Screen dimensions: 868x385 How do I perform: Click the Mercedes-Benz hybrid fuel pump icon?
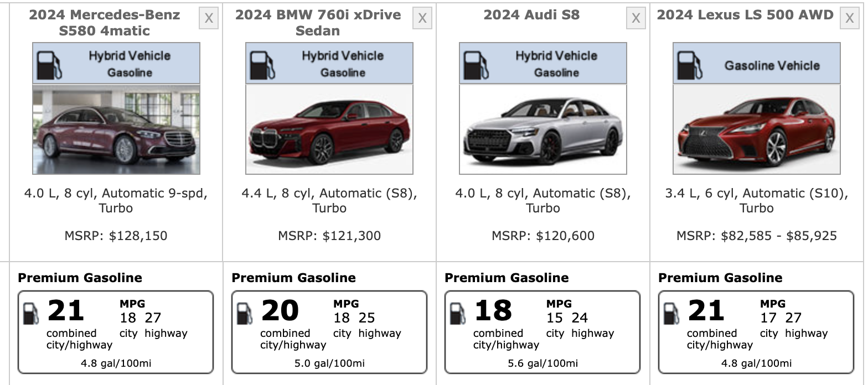tap(49, 64)
